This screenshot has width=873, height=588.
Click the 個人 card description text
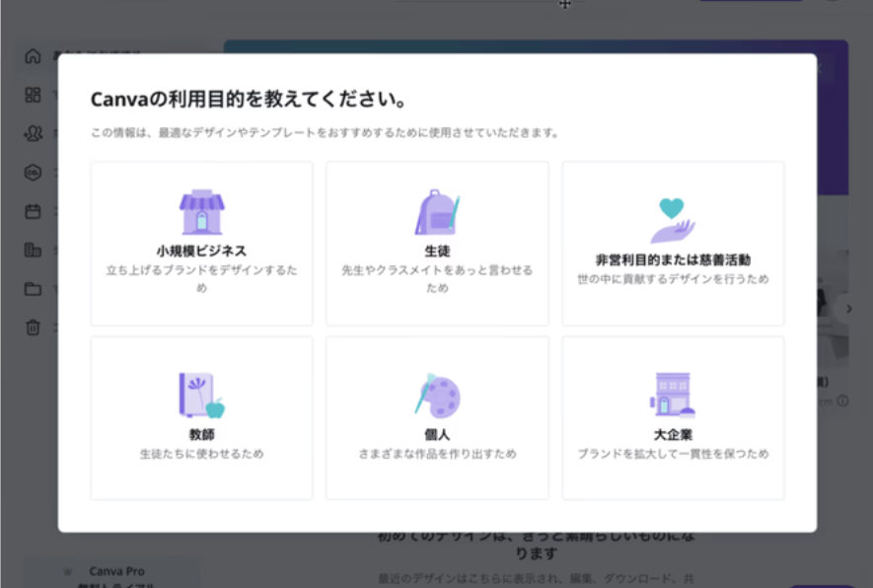coord(437,454)
